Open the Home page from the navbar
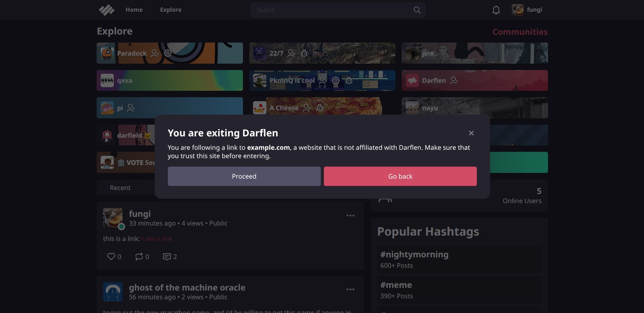Image resolution: width=644 pixels, height=313 pixels. tap(134, 10)
